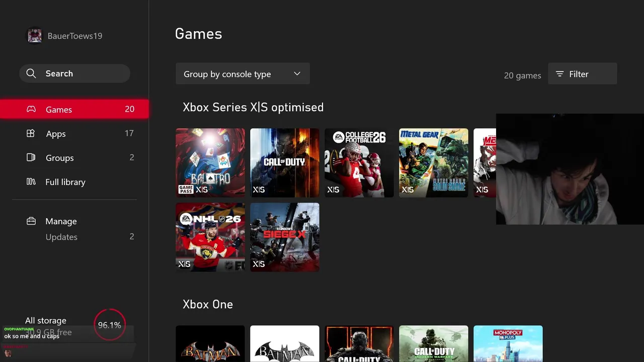Viewport: 644px width, 362px height.
Task: Select the Games controller icon
Action: [31, 109]
